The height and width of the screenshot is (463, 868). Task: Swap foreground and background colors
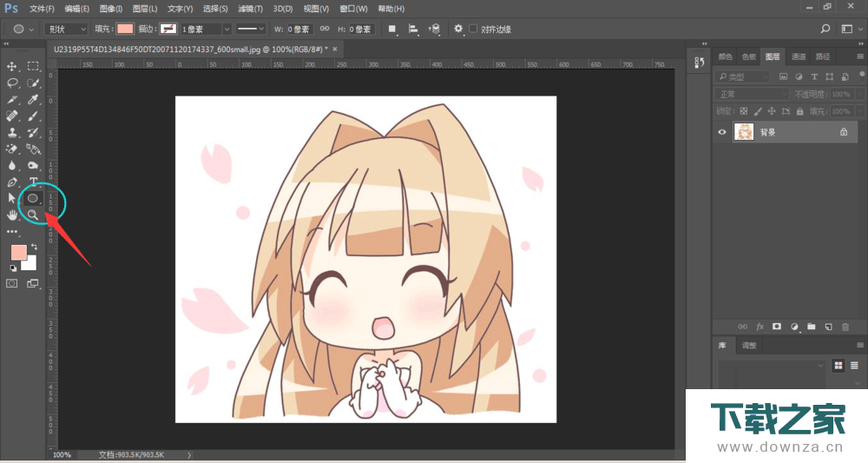[x=35, y=247]
